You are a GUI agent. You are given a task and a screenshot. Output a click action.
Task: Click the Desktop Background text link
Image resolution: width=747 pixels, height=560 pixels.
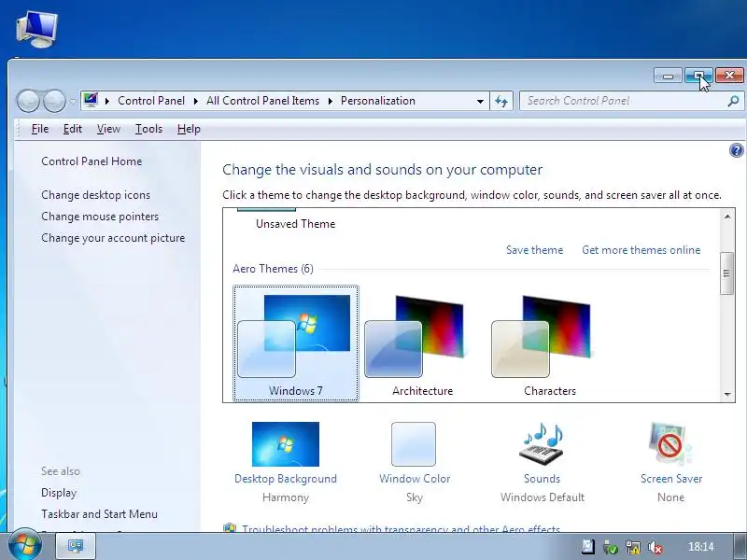coord(286,479)
